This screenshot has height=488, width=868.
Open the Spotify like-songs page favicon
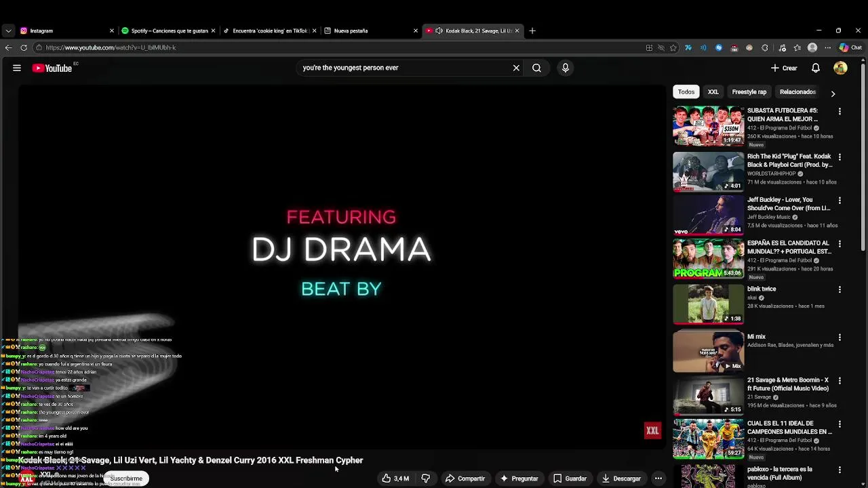click(125, 30)
